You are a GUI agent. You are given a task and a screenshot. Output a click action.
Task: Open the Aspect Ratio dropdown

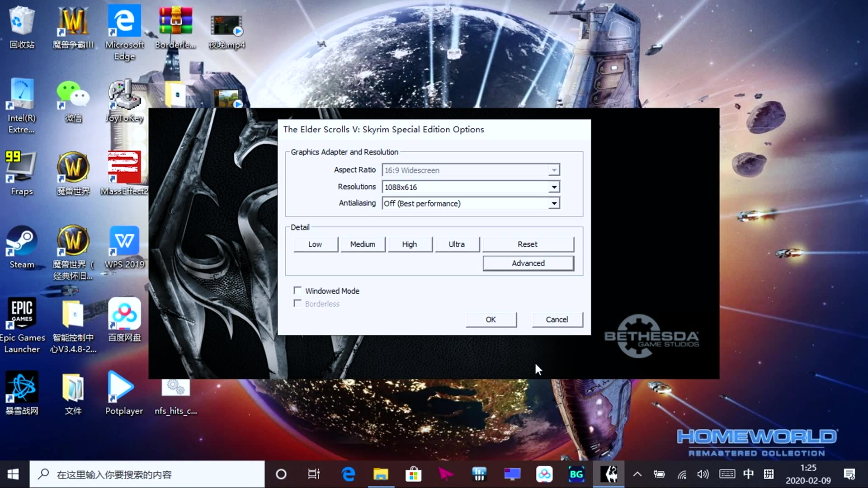pos(554,170)
